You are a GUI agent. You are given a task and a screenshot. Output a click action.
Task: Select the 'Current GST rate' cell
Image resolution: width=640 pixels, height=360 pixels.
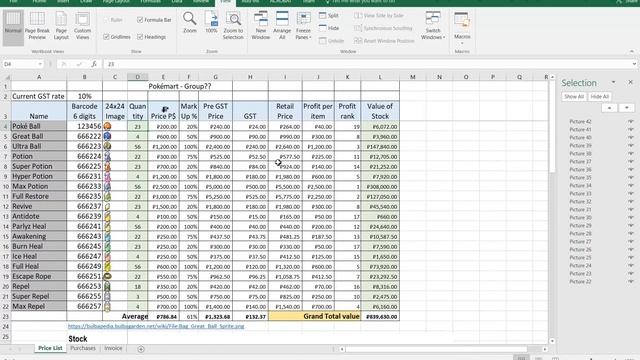39,96
